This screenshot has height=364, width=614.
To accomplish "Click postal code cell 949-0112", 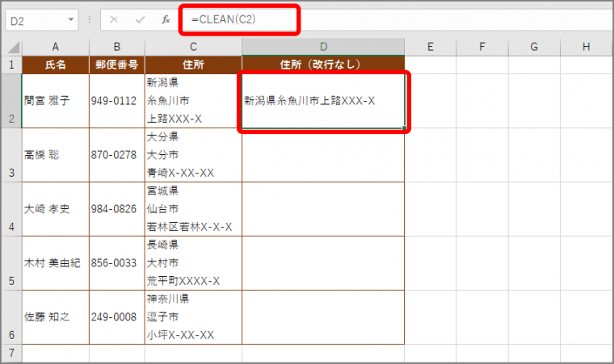I will (116, 101).
